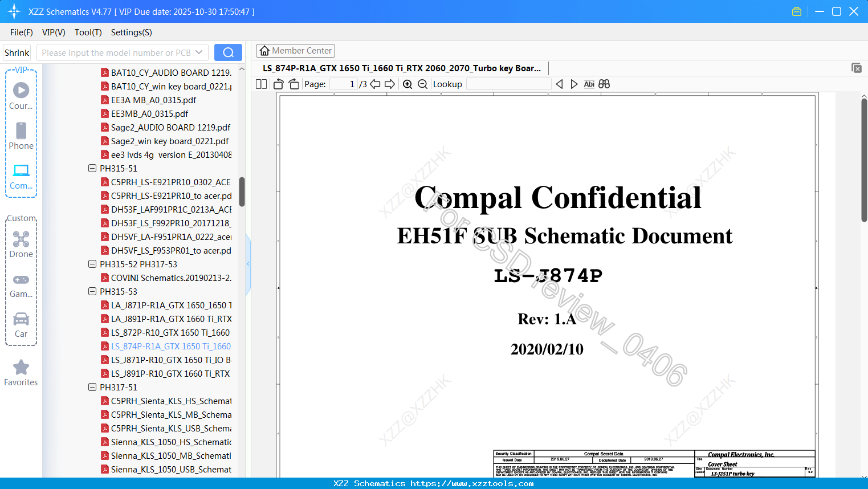868x489 pixels.
Task: Open the Phone category in sidebar
Action: (x=21, y=136)
